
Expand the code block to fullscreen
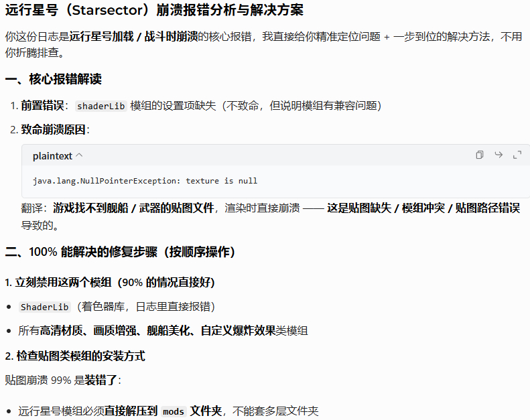click(517, 155)
